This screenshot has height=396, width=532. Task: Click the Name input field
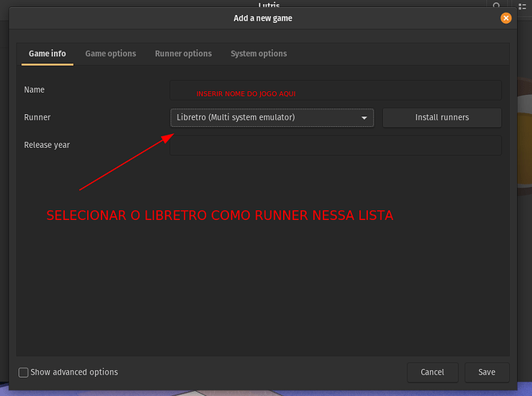(x=335, y=90)
